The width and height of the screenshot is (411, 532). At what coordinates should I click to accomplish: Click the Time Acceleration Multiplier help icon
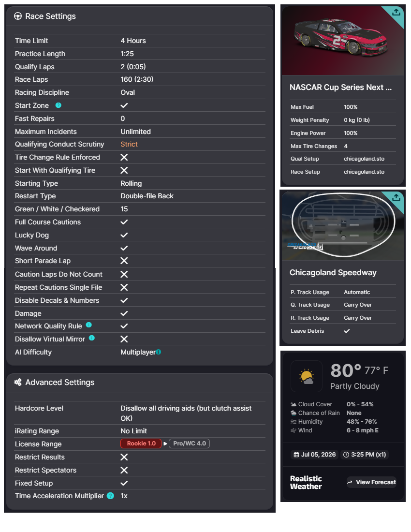110,496
